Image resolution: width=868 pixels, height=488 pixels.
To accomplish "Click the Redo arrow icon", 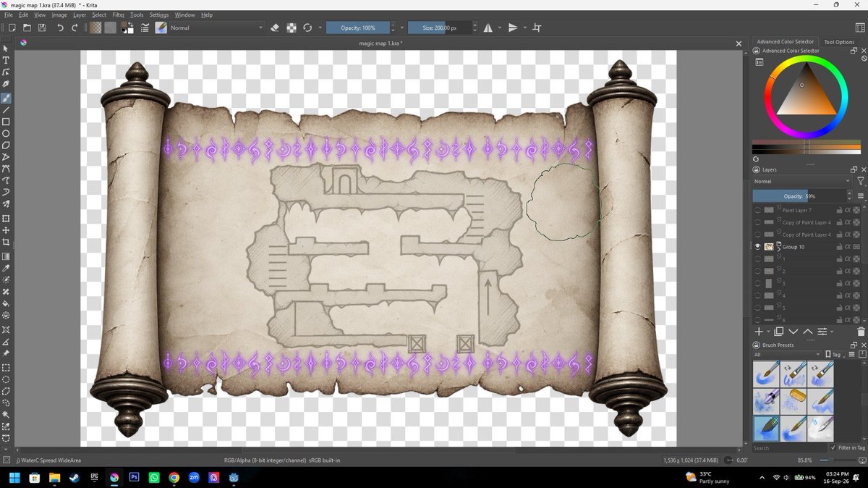I will click(75, 28).
